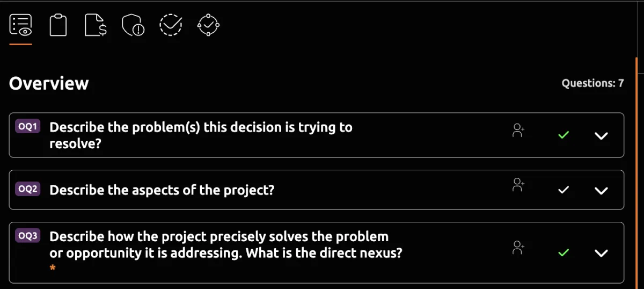Toggle the green checkmark on OQ1

563,135
